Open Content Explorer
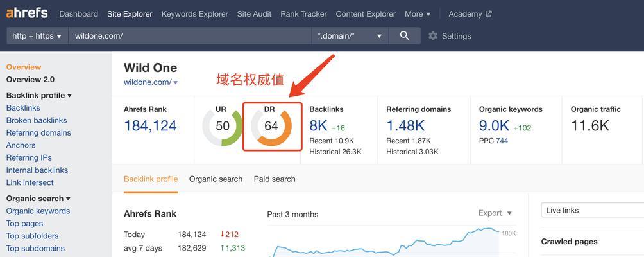 coord(366,14)
